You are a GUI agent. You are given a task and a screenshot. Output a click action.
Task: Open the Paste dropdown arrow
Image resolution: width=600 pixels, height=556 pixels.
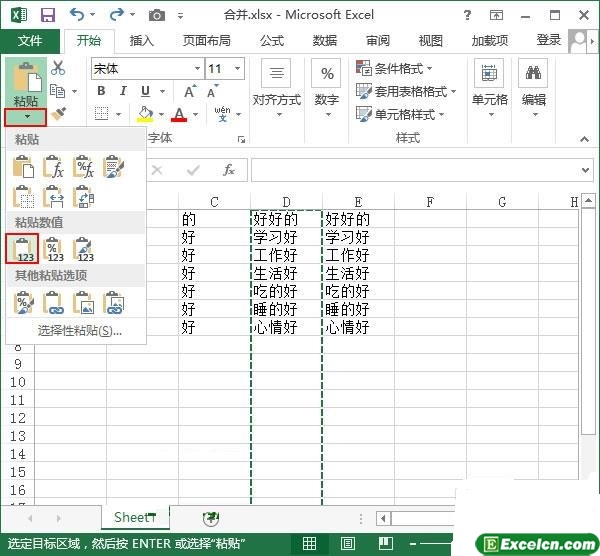point(26,117)
